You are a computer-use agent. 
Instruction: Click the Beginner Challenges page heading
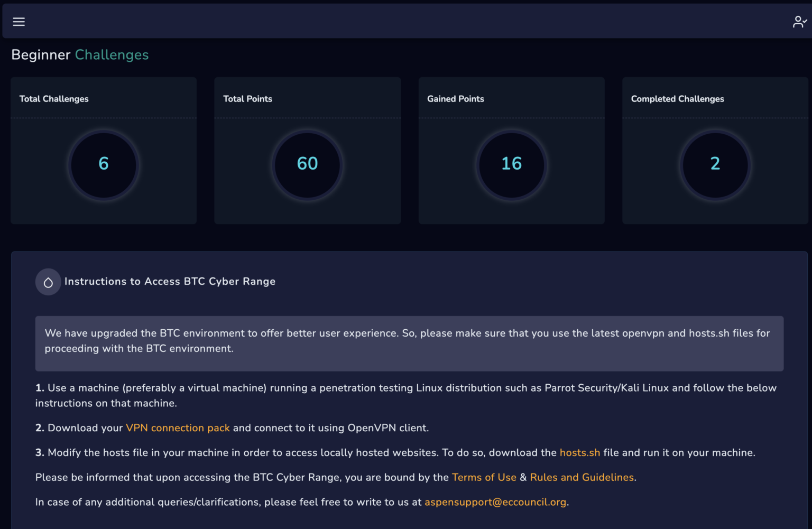coord(80,55)
